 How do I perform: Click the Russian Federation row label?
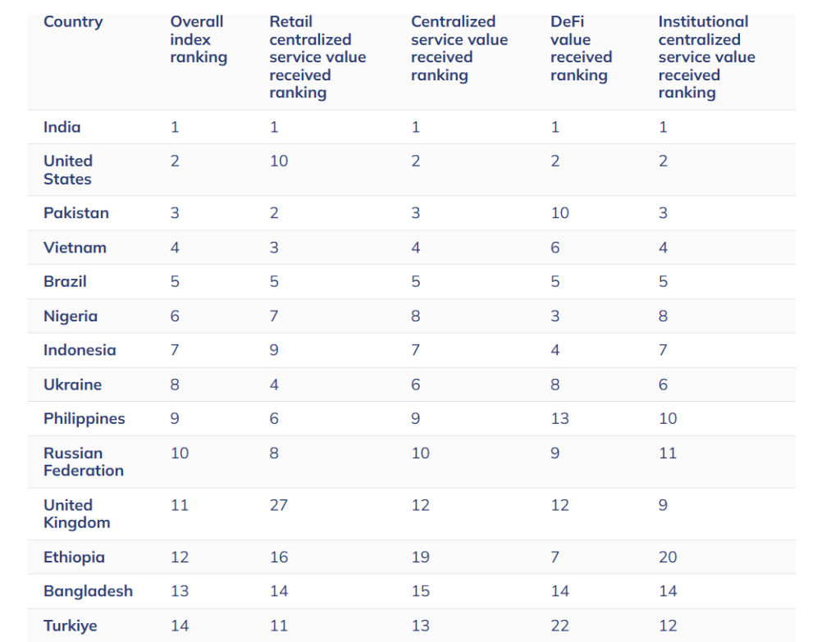point(84,462)
